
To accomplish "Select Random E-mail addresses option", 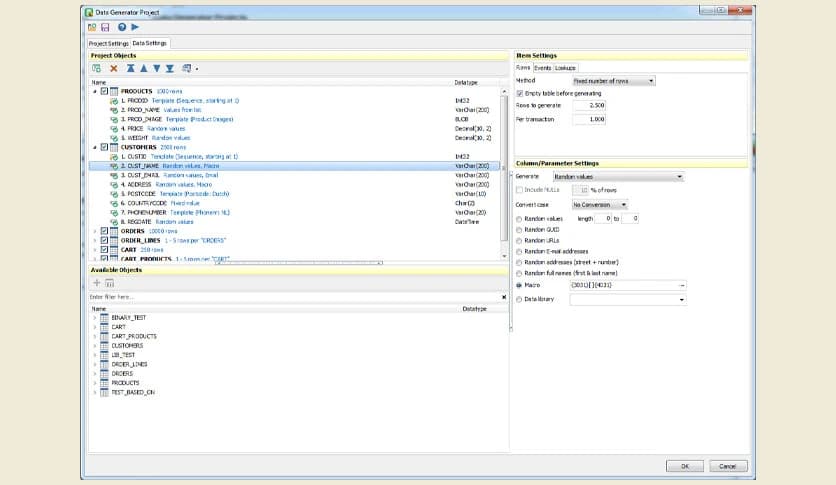I will coord(519,252).
